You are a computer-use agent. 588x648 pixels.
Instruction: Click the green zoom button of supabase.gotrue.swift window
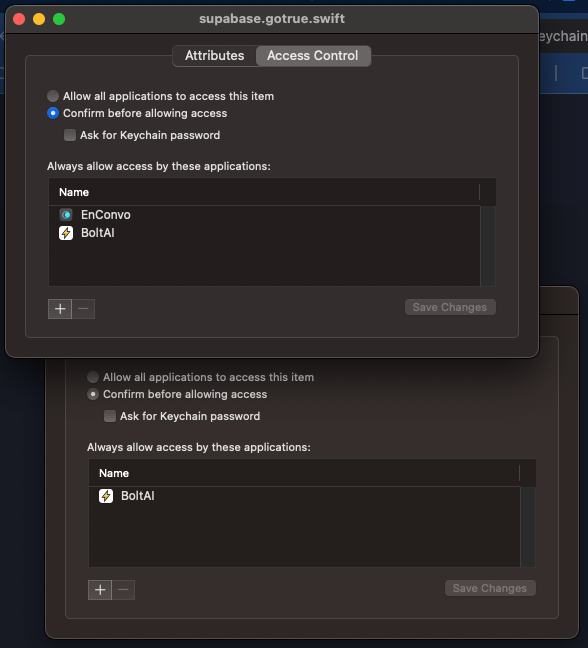click(59, 19)
